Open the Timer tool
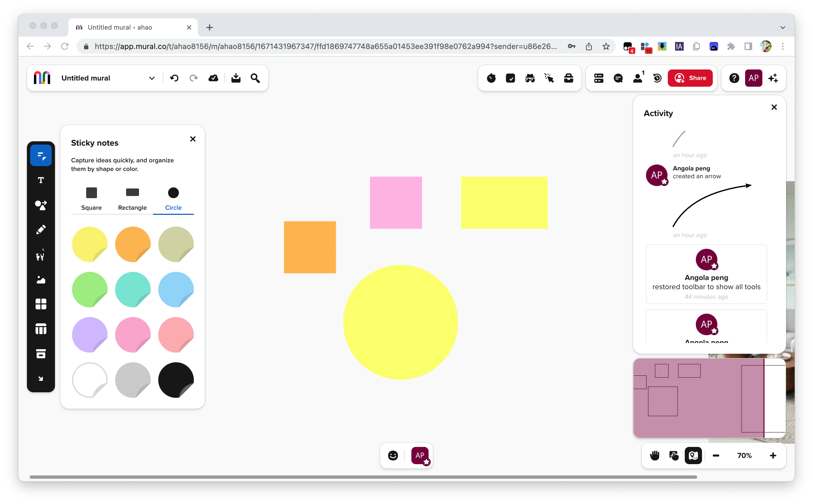This screenshot has width=813, height=504. 491,78
